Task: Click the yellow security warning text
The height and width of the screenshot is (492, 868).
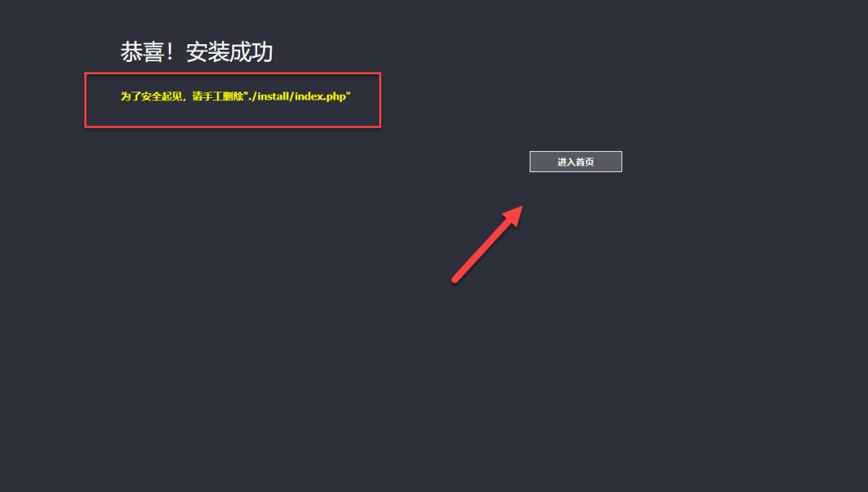Action: point(235,96)
